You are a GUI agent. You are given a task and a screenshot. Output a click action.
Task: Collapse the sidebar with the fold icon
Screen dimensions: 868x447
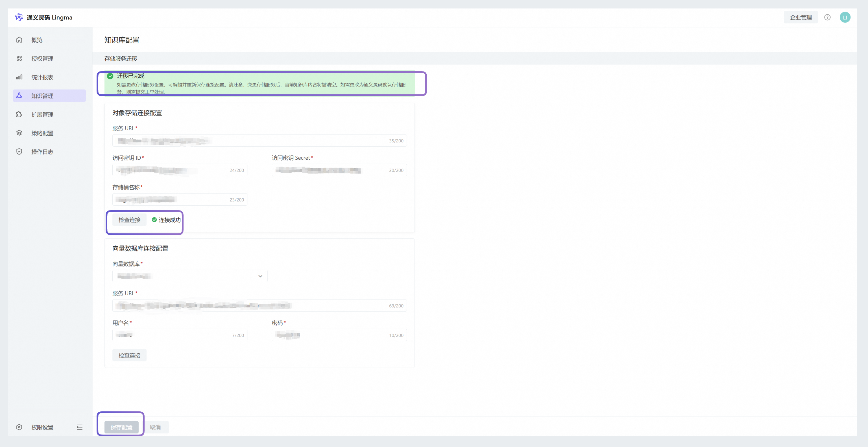(x=80, y=427)
